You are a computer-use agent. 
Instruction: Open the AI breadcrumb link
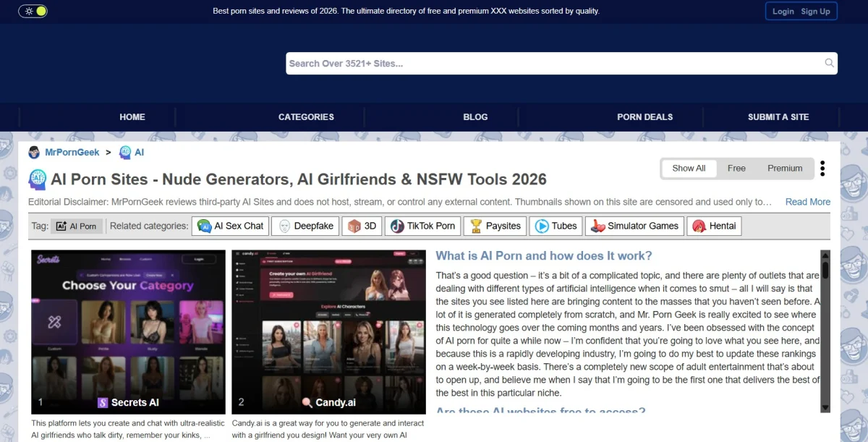[x=140, y=153]
